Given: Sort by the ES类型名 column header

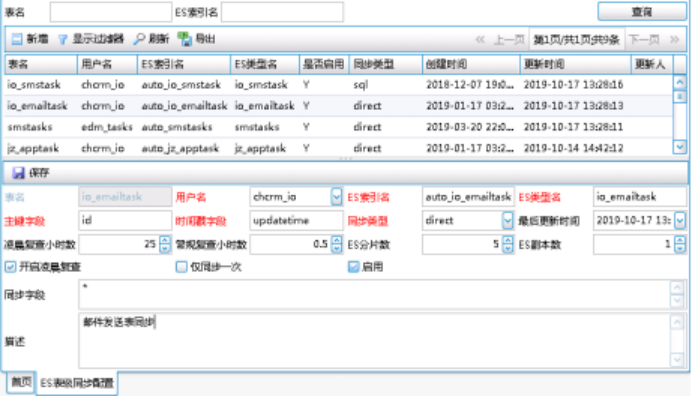Looking at the screenshot, I should pyautogui.click(x=265, y=64).
